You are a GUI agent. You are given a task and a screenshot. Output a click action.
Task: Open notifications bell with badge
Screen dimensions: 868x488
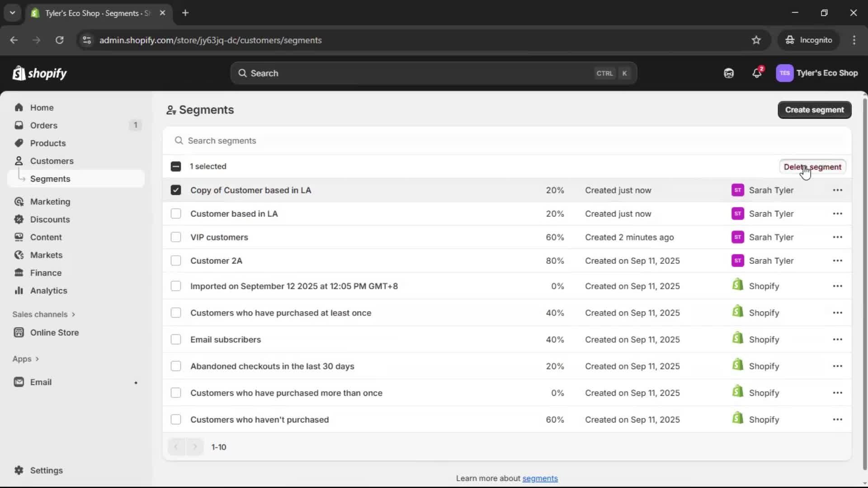pyautogui.click(x=757, y=73)
